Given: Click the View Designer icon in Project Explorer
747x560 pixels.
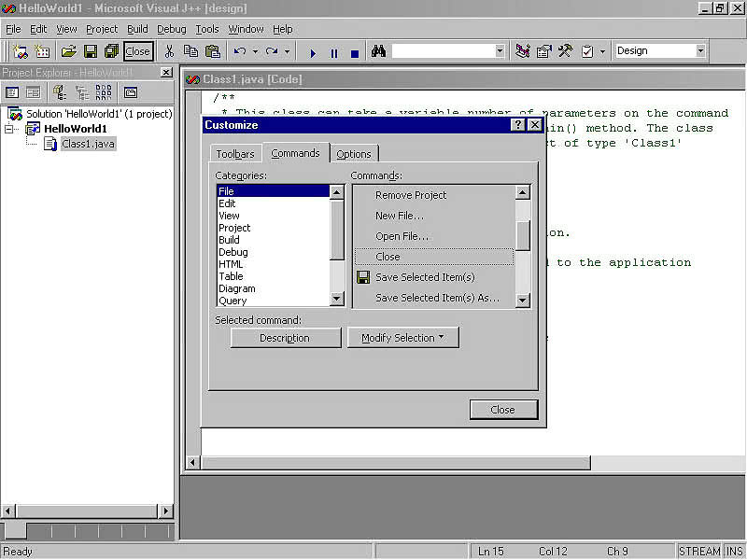Looking at the screenshot, I should pyautogui.click(x=33, y=92).
